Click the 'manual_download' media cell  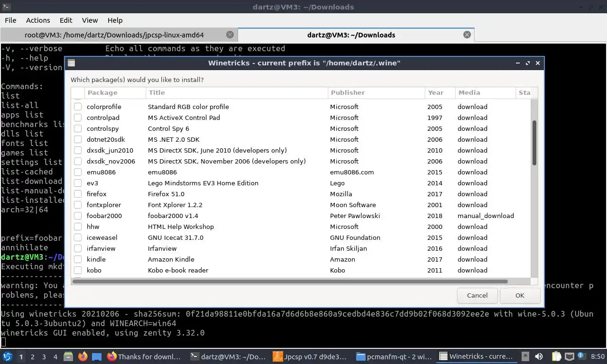point(486,216)
